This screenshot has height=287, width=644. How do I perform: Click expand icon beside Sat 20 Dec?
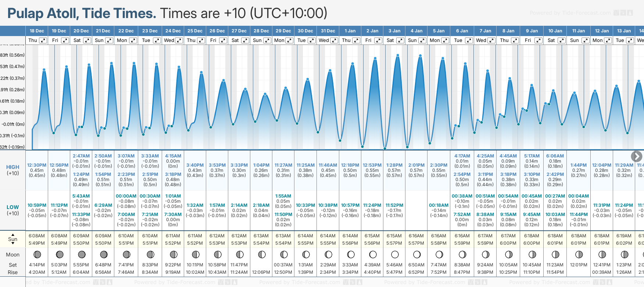tap(87, 40)
